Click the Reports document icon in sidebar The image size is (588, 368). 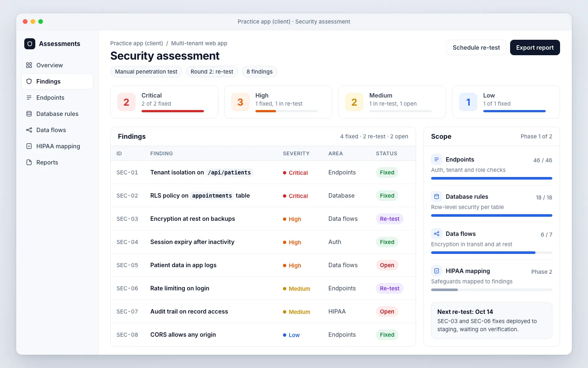(x=29, y=162)
